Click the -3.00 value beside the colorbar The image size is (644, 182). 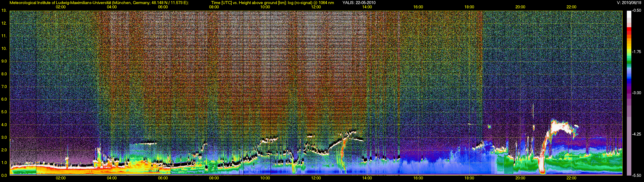click(x=637, y=93)
